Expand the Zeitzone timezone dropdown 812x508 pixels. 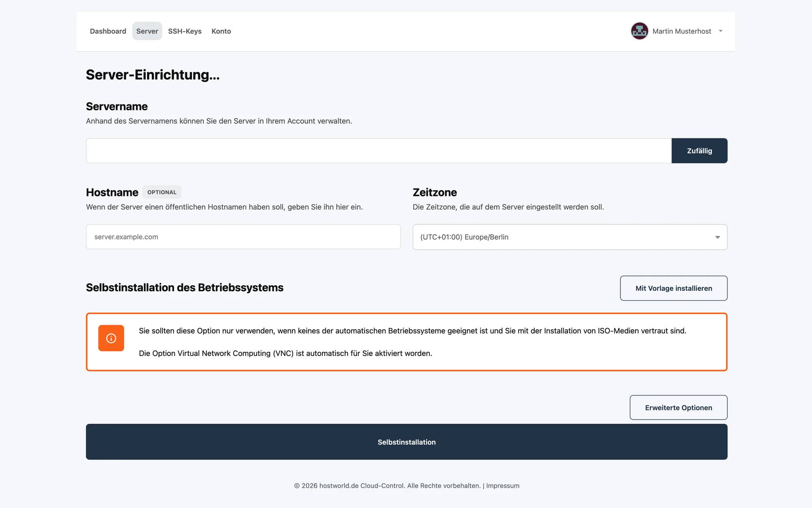click(x=570, y=237)
